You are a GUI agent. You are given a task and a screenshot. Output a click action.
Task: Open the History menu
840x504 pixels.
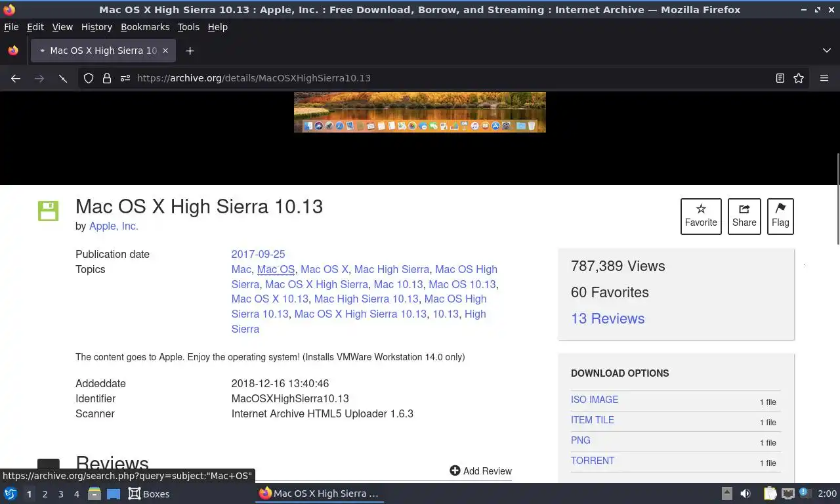(96, 27)
